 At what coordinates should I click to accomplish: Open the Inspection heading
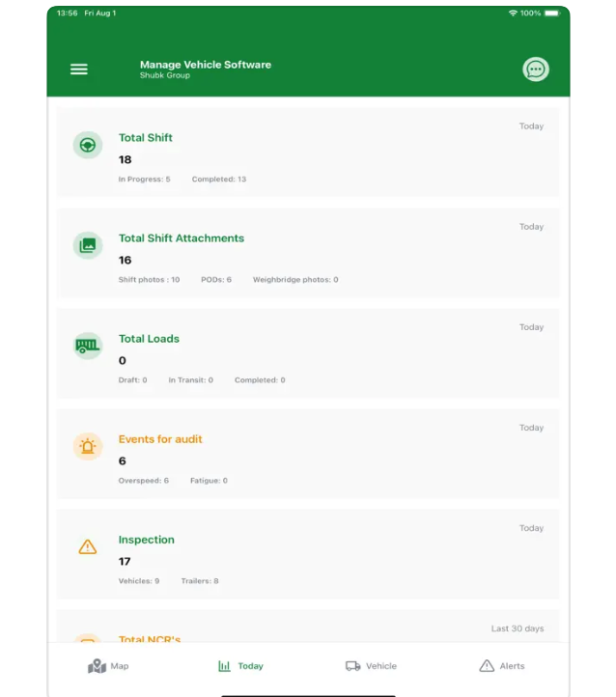pos(146,540)
